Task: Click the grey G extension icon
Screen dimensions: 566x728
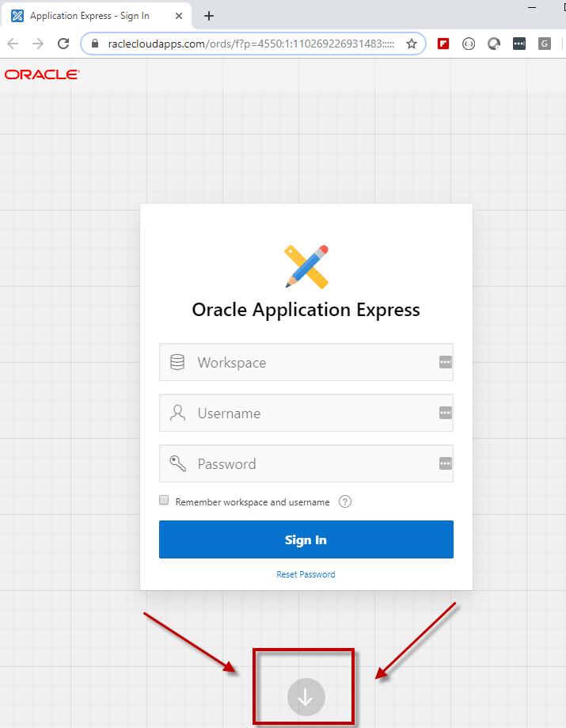Action: [x=544, y=44]
